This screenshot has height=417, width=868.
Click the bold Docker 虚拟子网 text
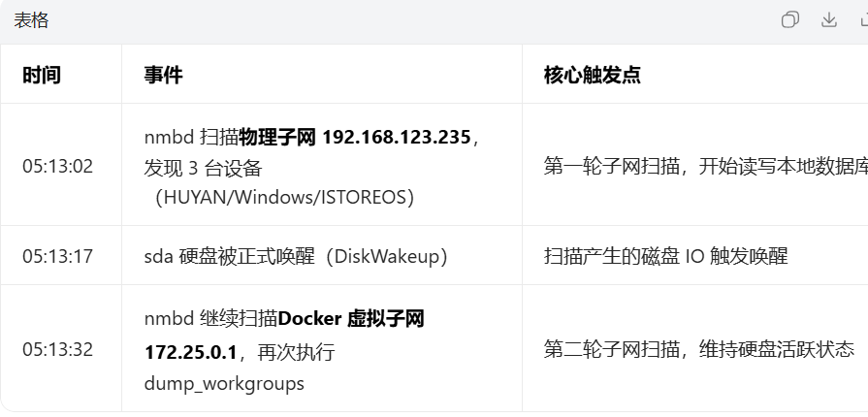click(x=351, y=318)
